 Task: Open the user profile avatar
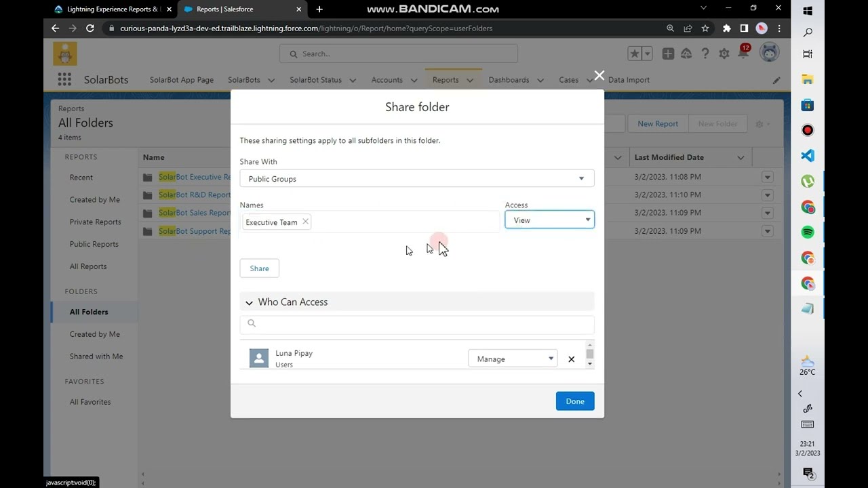[769, 53]
